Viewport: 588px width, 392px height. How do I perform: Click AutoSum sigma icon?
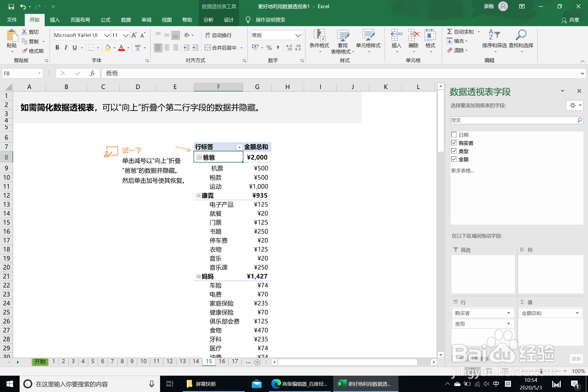(x=450, y=32)
